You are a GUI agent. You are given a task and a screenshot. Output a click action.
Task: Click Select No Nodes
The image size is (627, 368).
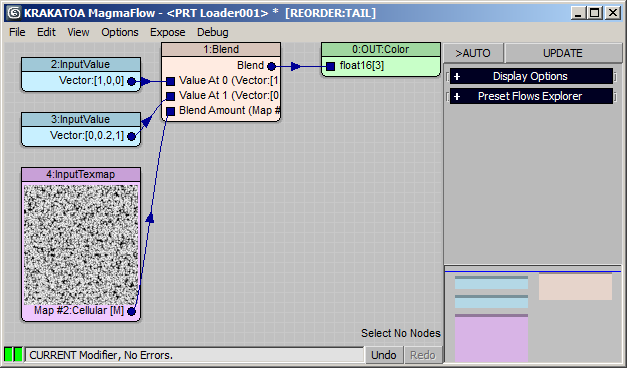coord(401,333)
